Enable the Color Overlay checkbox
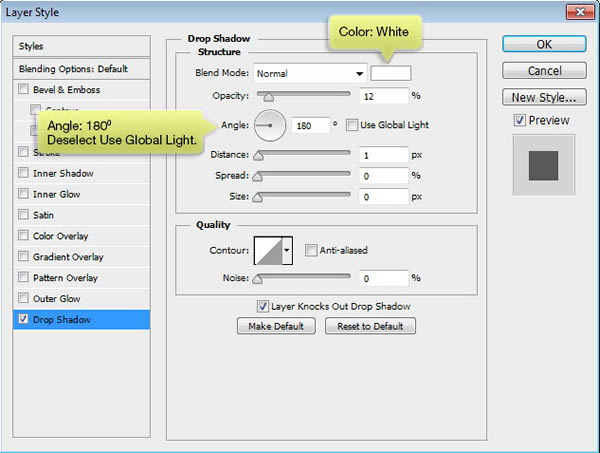This screenshot has height=453, width=600. point(23,235)
